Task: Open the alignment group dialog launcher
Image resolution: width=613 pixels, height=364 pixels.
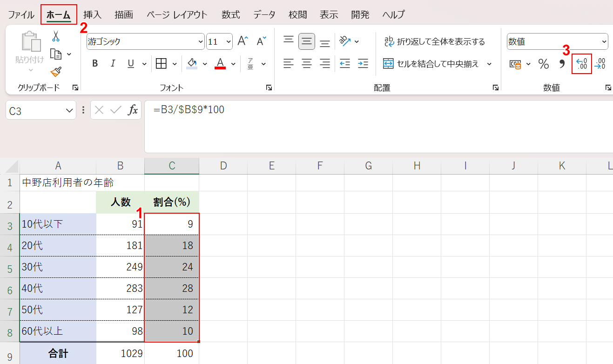Action: point(496,88)
